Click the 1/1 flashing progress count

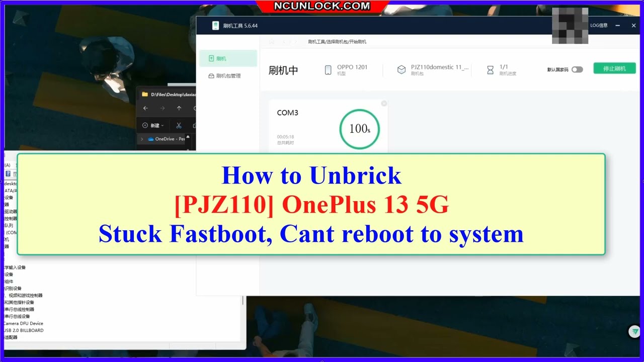point(504,67)
